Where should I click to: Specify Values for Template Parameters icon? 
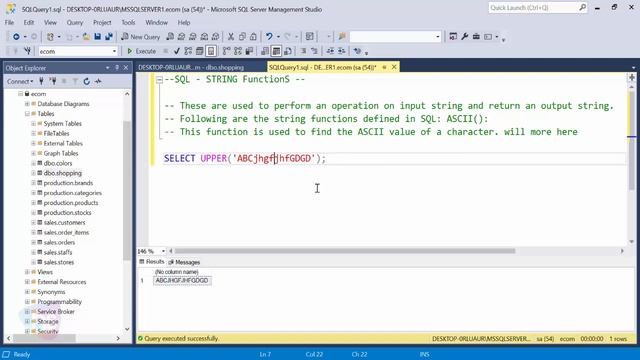(358, 51)
